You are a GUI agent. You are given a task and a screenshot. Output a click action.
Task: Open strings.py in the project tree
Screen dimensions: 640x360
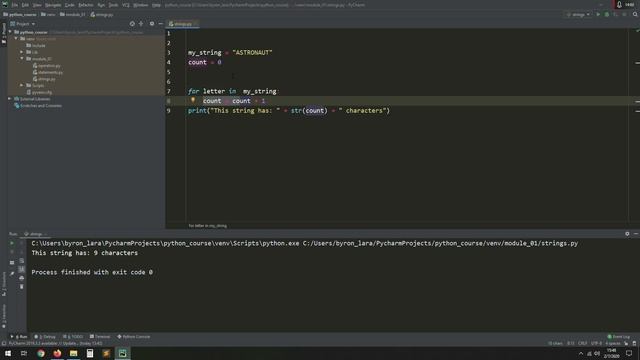pos(44,79)
